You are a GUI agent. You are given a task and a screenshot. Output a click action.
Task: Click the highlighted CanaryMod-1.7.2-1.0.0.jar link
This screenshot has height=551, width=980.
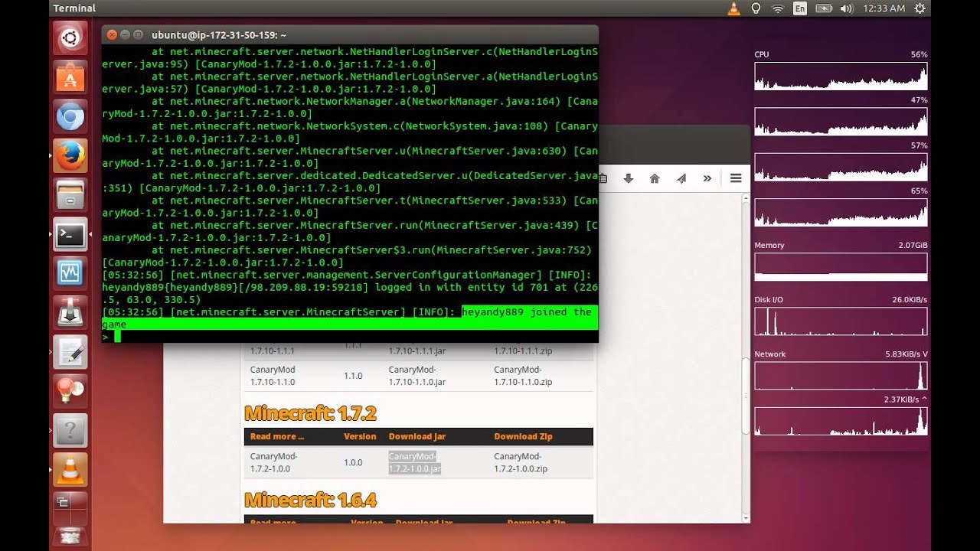[x=414, y=462]
